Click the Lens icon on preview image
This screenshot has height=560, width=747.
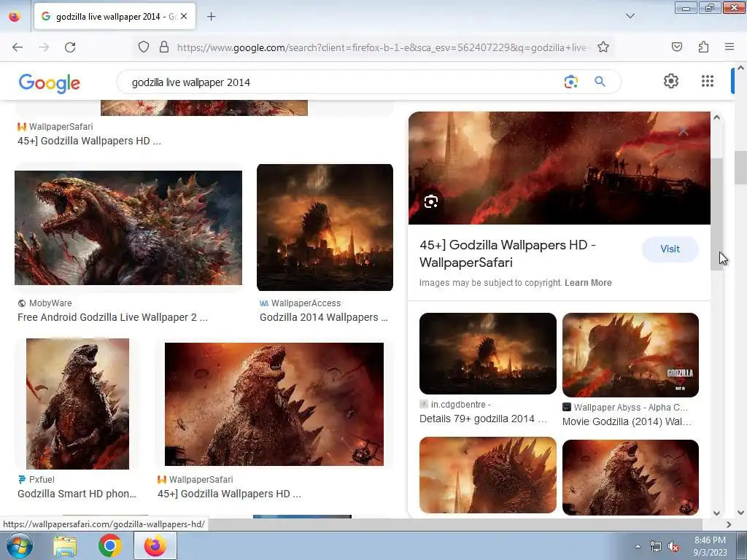[430, 201]
